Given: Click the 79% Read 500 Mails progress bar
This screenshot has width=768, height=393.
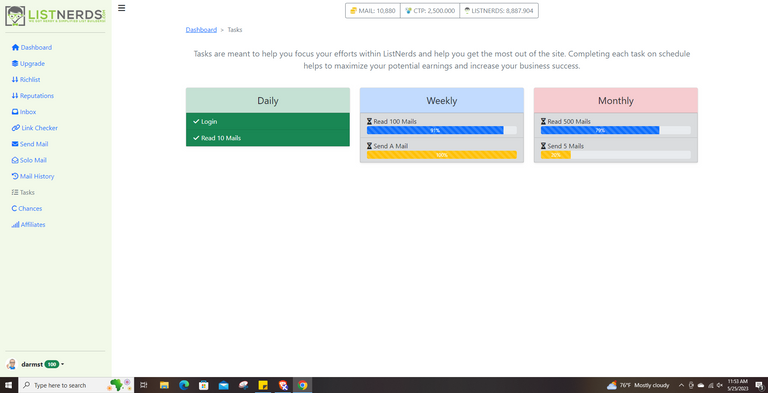Looking at the screenshot, I should click(x=616, y=130).
